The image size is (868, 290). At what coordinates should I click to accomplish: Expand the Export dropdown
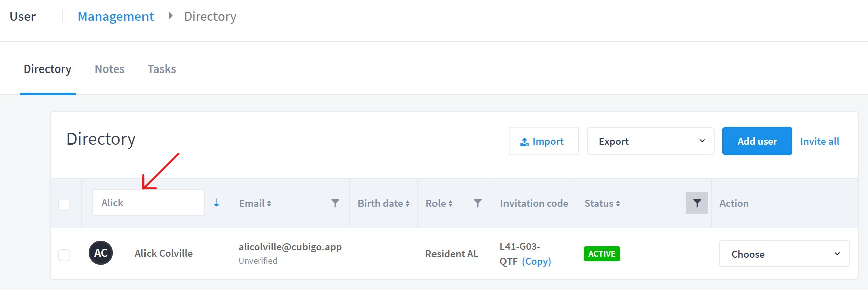650,141
